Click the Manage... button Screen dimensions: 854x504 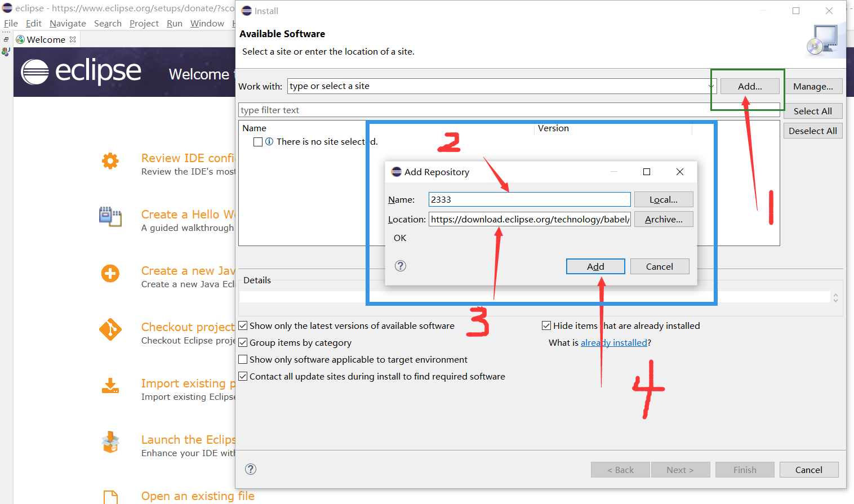click(813, 86)
